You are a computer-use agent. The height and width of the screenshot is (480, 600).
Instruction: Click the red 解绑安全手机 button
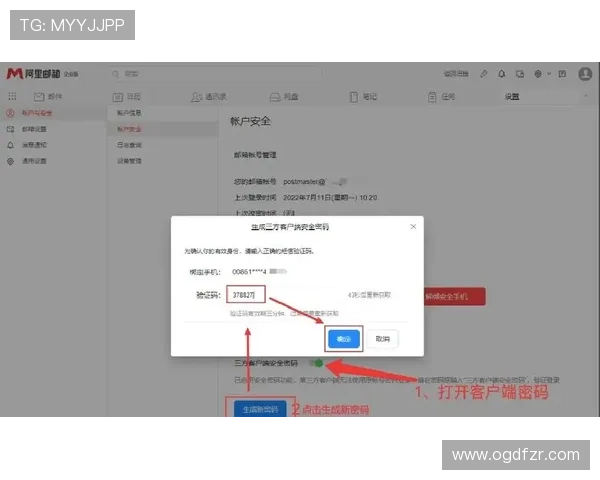(x=455, y=296)
